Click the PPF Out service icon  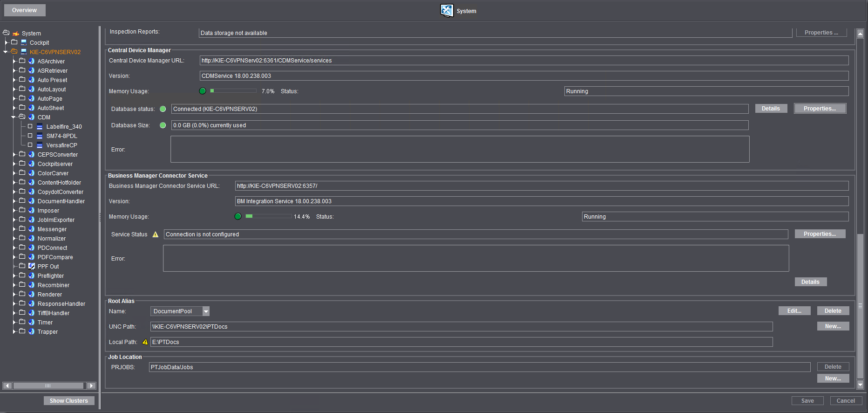[x=32, y=266]
